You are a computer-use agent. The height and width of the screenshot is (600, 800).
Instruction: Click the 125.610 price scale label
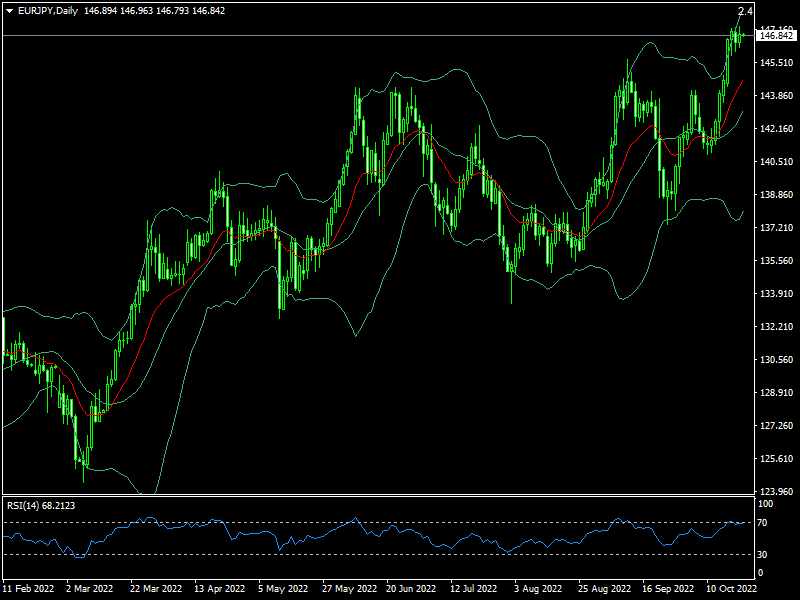click(x=777, y=459)
